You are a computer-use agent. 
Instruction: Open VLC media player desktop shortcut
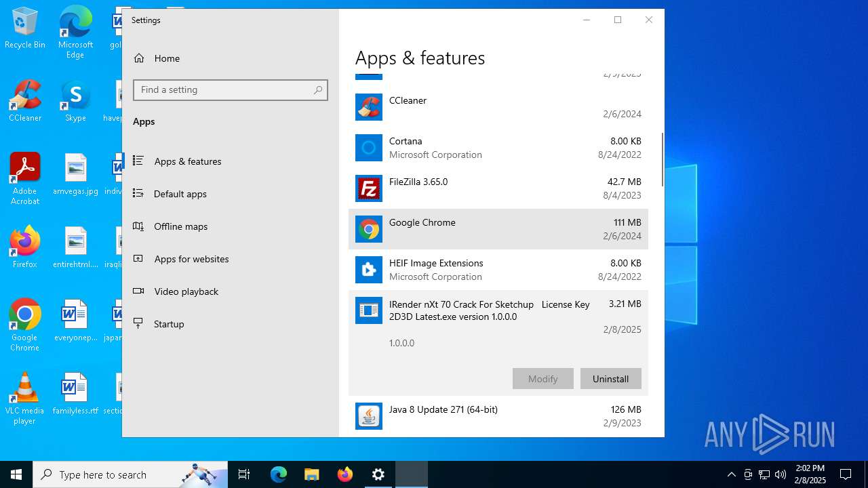pyautogui.click(x=25, y=399)
